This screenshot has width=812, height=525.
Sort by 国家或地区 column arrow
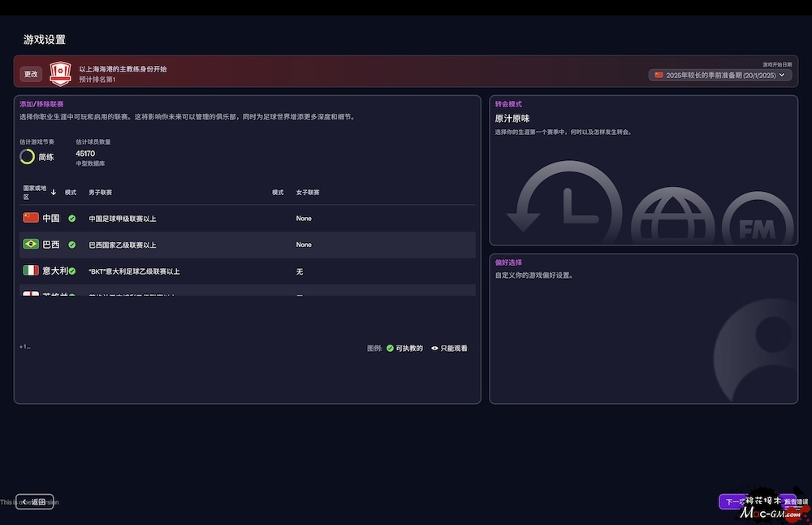[x=54, y=193]
